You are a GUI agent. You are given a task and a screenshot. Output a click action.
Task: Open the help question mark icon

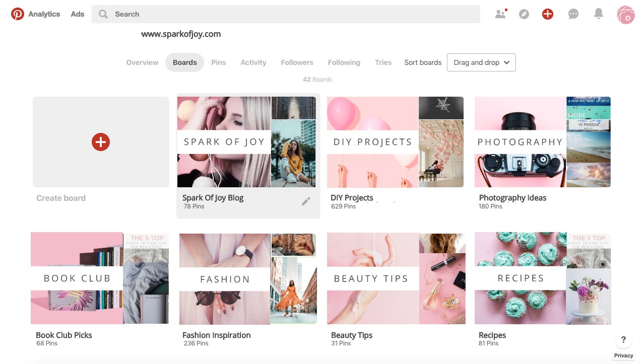pyautogui.click(x=623, y=339)
